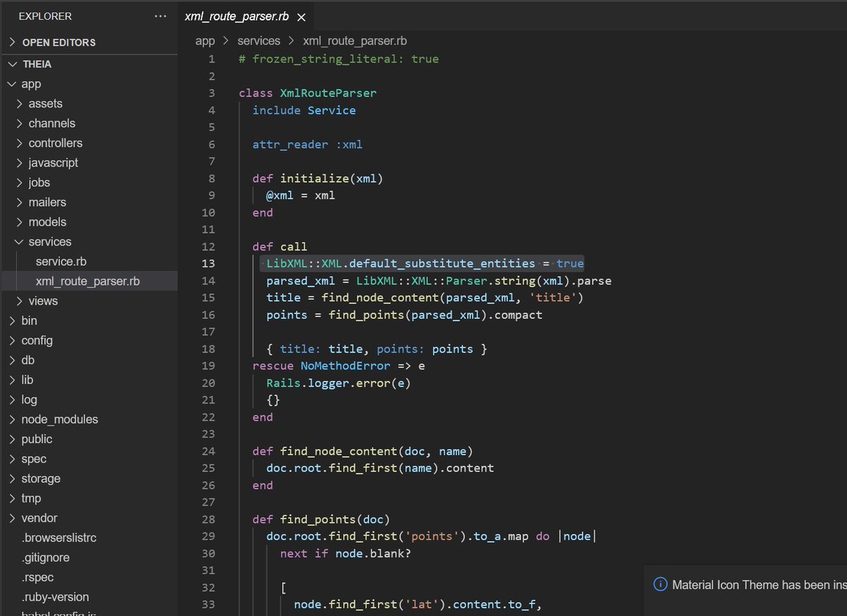
Task: Click xml_route_parser.rb breadcrumb segment
Action: coord(355,41)
